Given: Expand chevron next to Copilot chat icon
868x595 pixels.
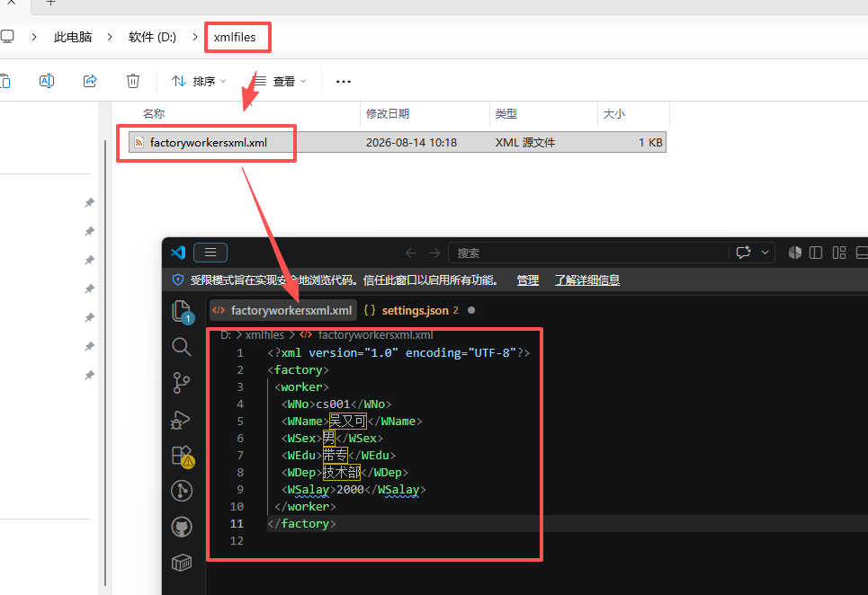Looking at the screenshot, I should 765,253.
